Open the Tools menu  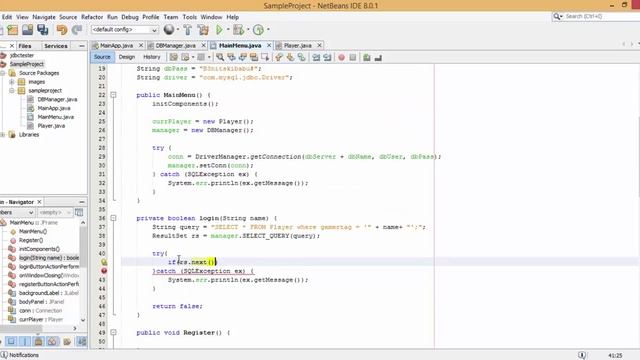tap(189, 17)
